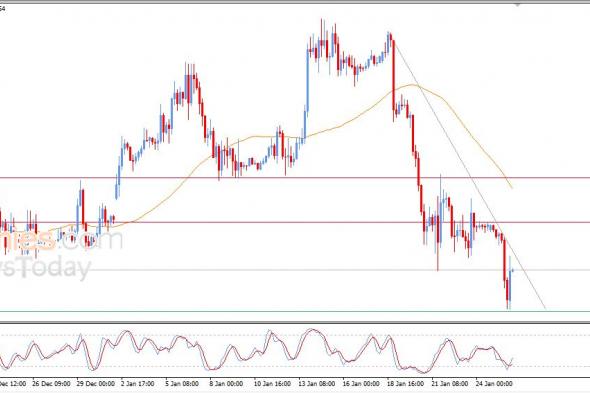590x393 pixels.
Task: Click the "18 Jan 16:00" time axis label
Action: pos(406,384)
